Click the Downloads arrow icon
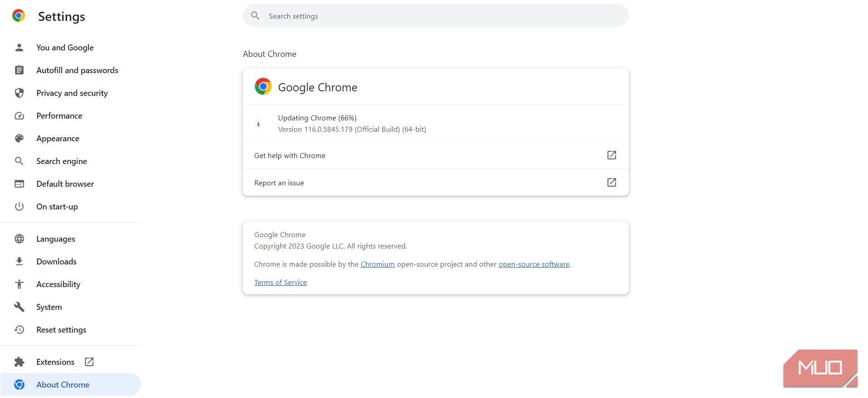 point(19,261)
